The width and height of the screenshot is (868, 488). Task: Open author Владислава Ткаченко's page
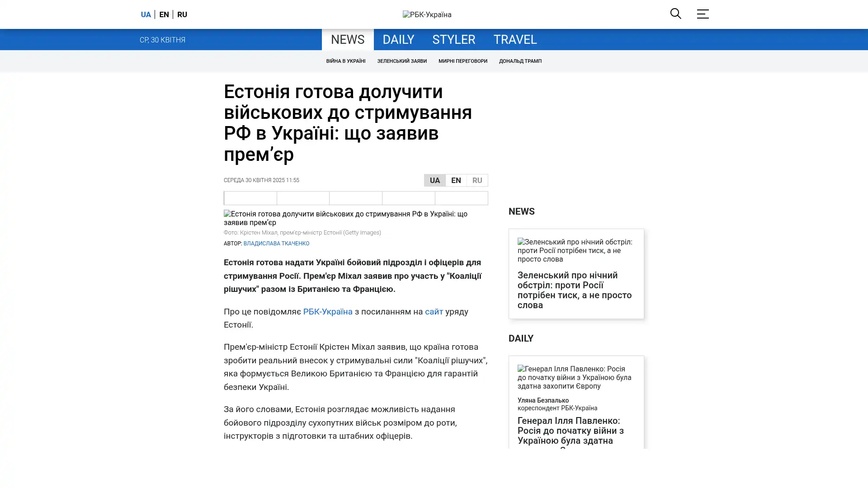coord(276,244)
